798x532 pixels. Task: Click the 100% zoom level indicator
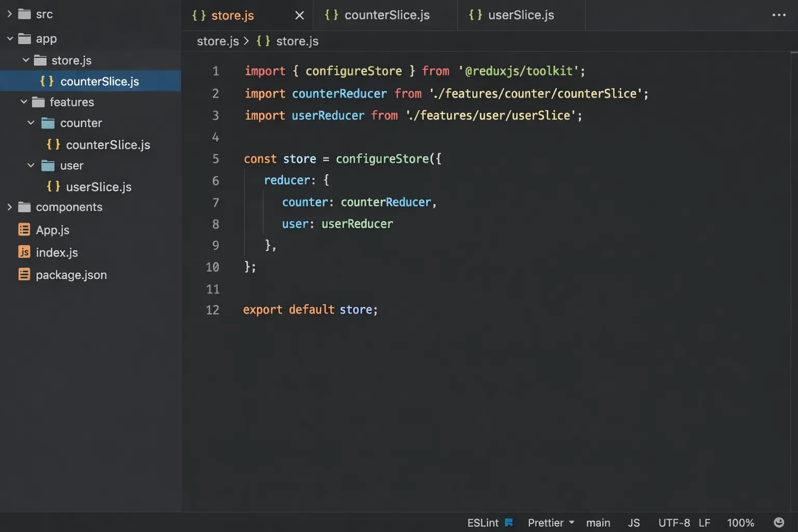740,523
